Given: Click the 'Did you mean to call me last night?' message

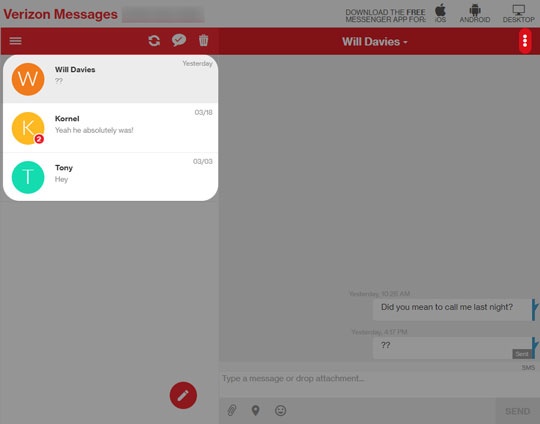Looking at the screenshot, I should pos(453,309).
